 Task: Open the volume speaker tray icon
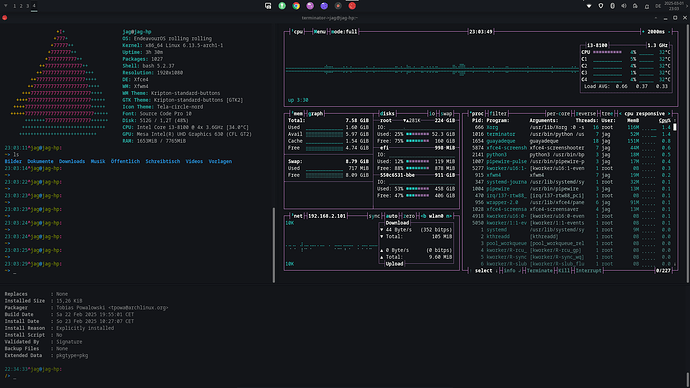(x=624, y=6)
